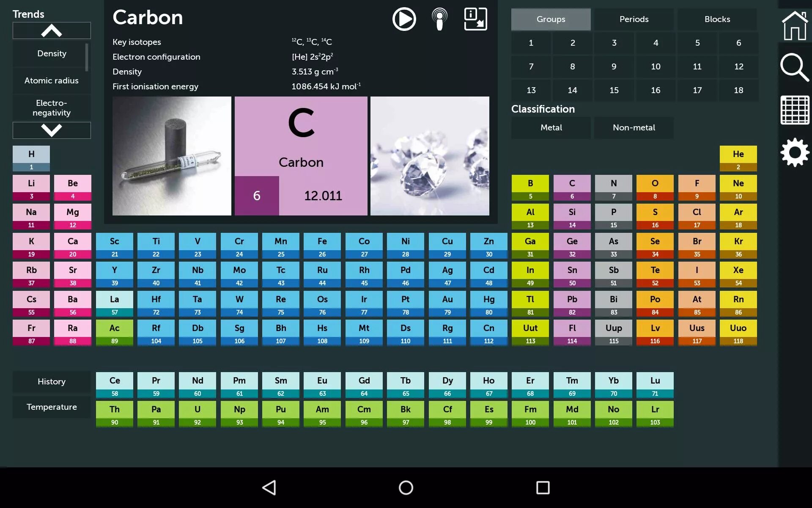
Task: Open the table grid view icon
Action: [795, 110]
